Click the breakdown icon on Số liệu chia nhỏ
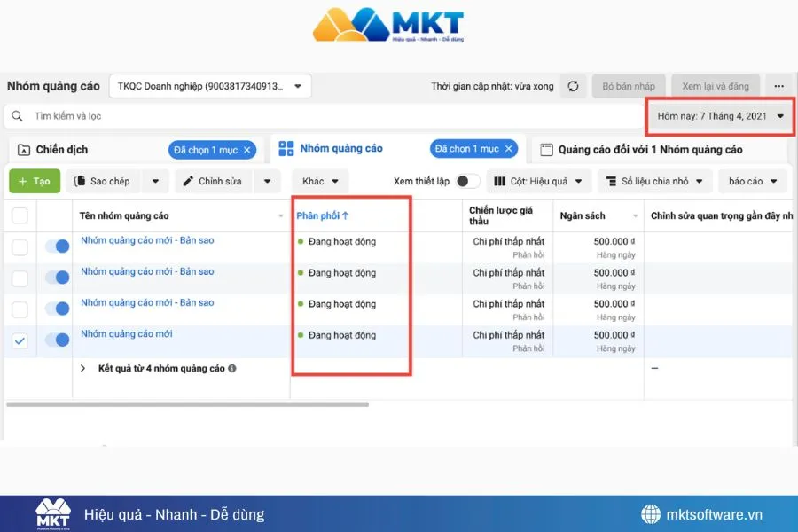This screenshot has width=798, height=532. tap(611, 181)
